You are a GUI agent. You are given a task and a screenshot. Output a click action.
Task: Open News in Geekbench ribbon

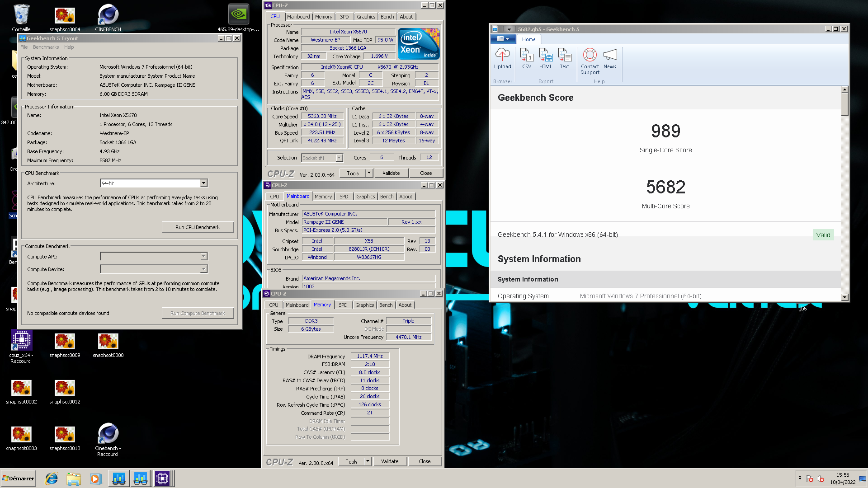[610, 59]
